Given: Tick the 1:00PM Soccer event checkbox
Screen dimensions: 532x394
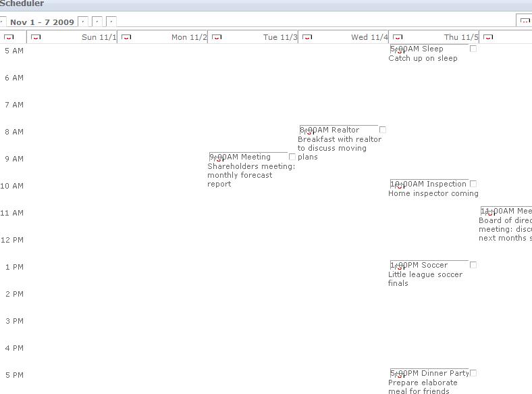Looking at the screenshot, I should point(473,265).
